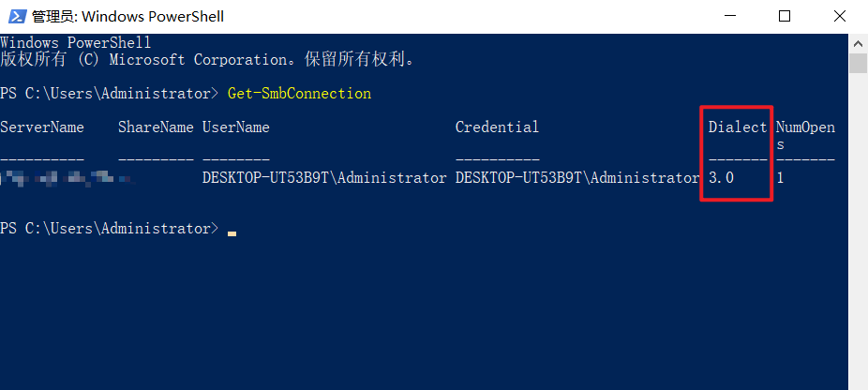Screen dimensions: 868x390
Task: Click the Dialect column header
Action: click(x=738, y=127)
